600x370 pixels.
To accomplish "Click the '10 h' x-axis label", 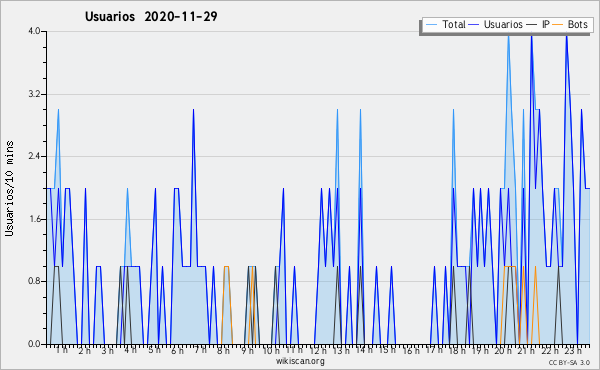I will (x=271, y=350).
